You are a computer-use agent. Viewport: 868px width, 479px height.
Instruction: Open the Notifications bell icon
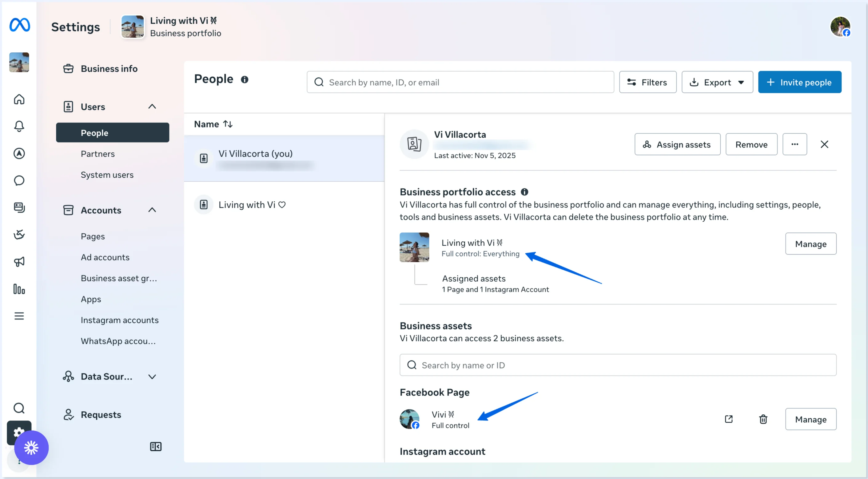pyautogui.click(x=19, y=127)
